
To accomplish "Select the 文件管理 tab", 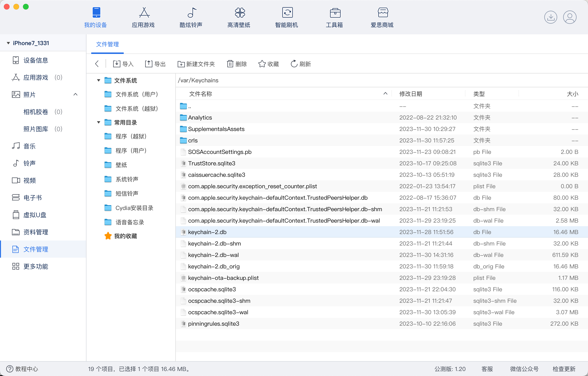I will [107, 44].
